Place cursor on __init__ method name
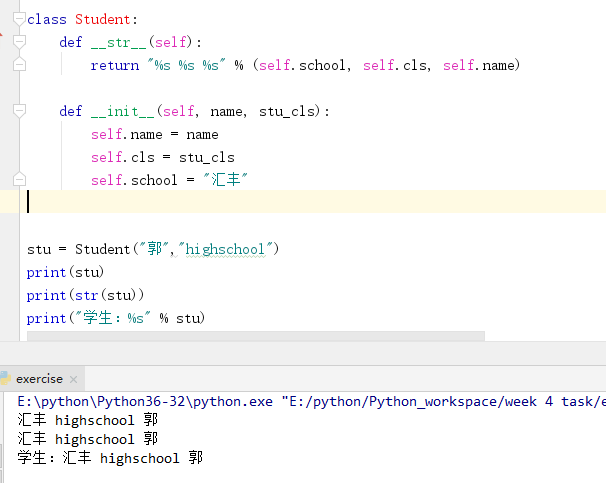Screen dimensions: 606x483 tap(123, 111)
